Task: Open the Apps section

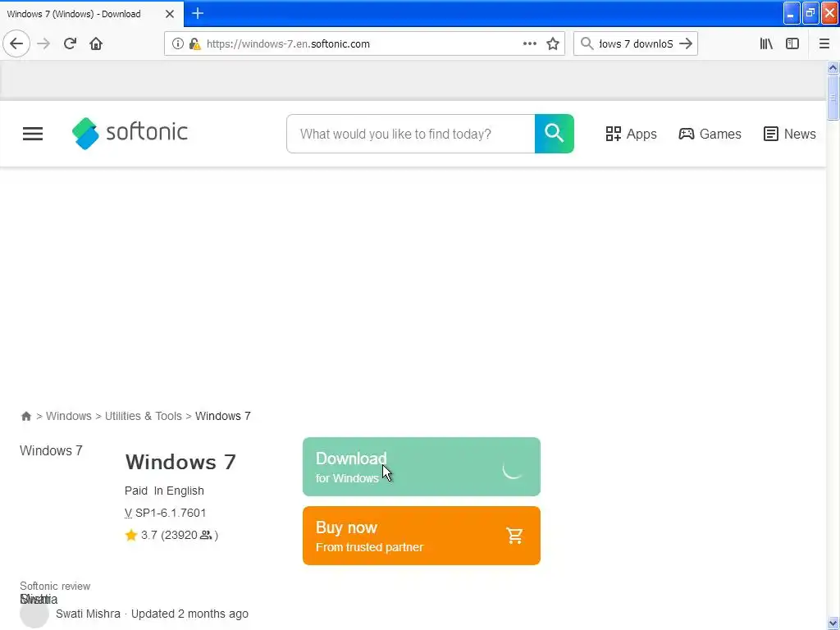Action: point(631,134)
